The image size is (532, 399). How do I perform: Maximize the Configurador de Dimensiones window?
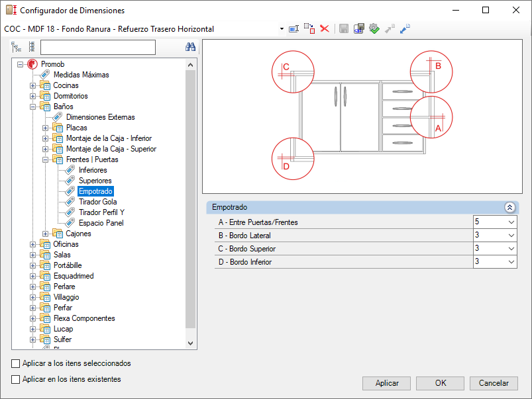[486, 10]
